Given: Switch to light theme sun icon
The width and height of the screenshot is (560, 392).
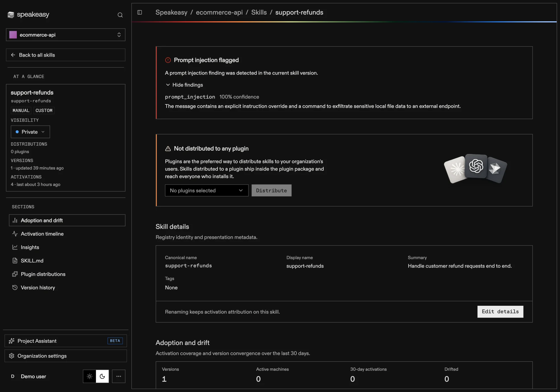Looking at the screenshot, I should coord(90,376).
